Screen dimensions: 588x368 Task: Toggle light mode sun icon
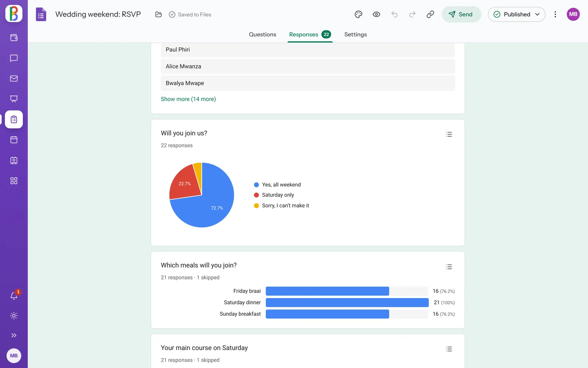[x=14, y=315]
